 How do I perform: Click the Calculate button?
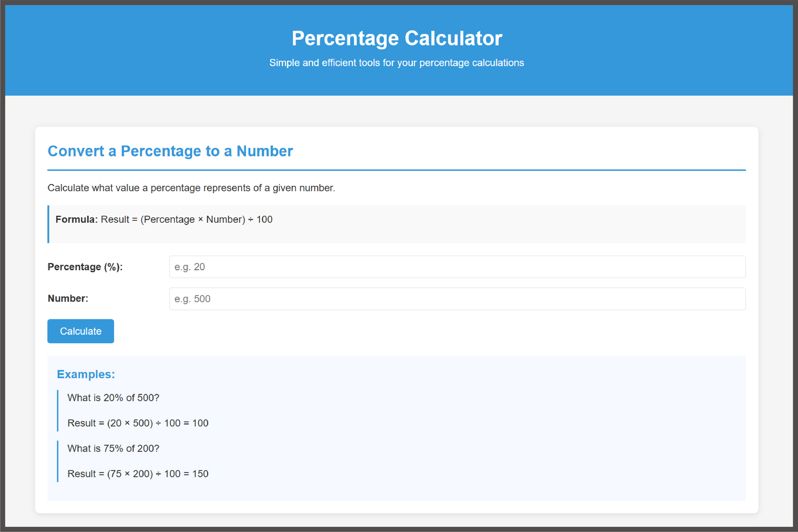coord(80,331)
